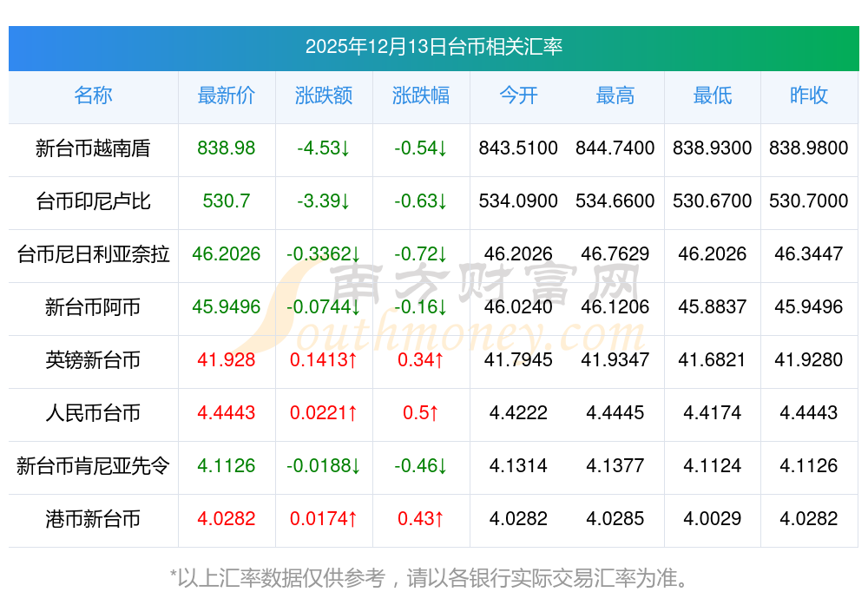Click change percent -0.63↓
Image resolution: width=868 pixels, height=605 pixels.
(421, 201)
